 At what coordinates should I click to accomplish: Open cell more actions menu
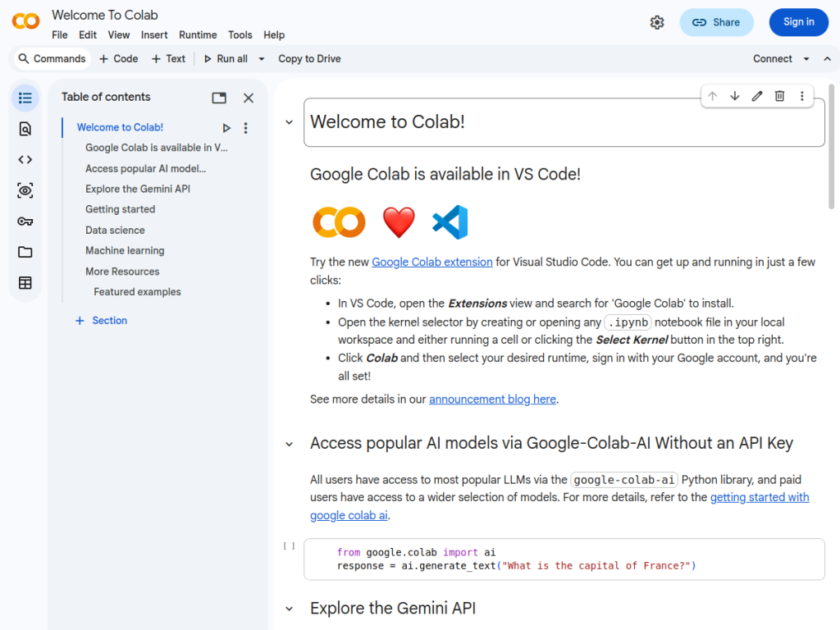tap(802, 96)
